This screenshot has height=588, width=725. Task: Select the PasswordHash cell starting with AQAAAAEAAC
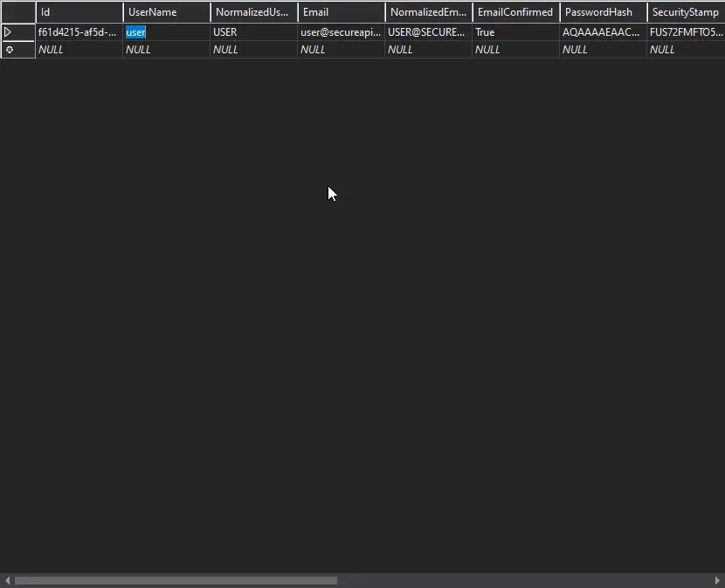(602, 31)
